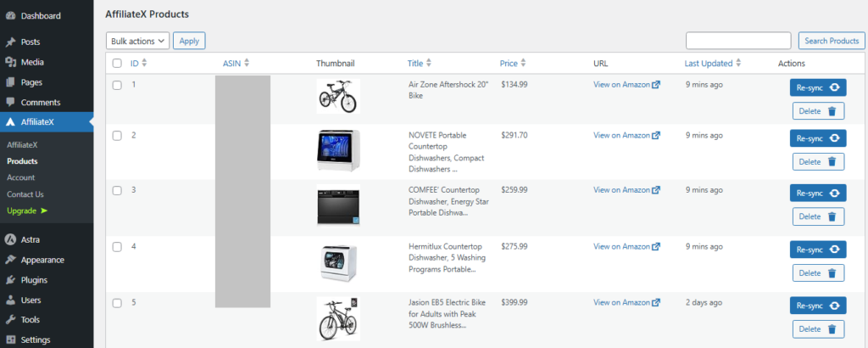The height and width of the screenshot is (348, 868).
Task: Click the Users person icon
Action: (x=10, y=300)
